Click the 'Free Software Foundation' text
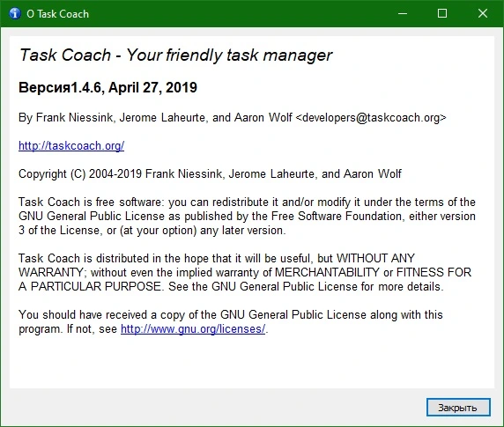The image size is (504, 427). pyautogui.click(x=337, y=216)
